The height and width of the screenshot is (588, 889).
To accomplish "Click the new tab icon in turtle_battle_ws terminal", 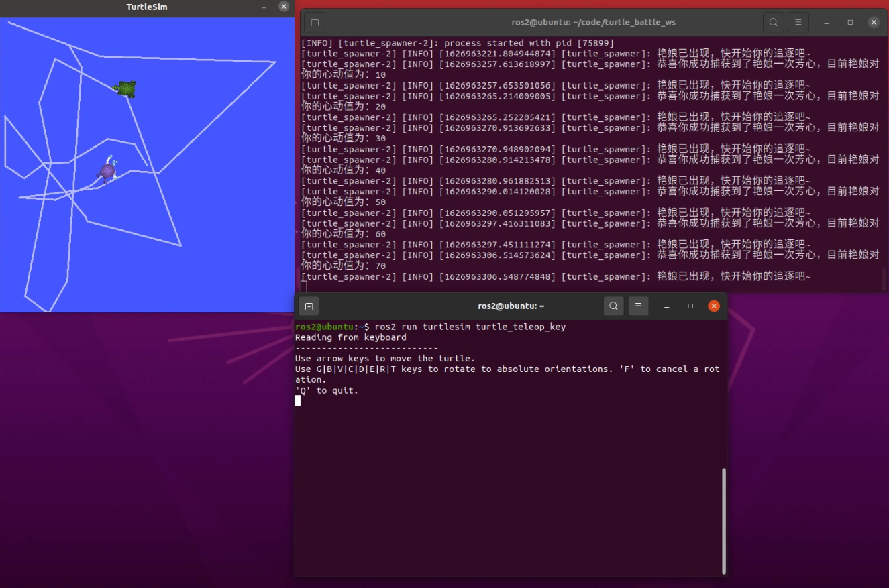I will 315,23.
